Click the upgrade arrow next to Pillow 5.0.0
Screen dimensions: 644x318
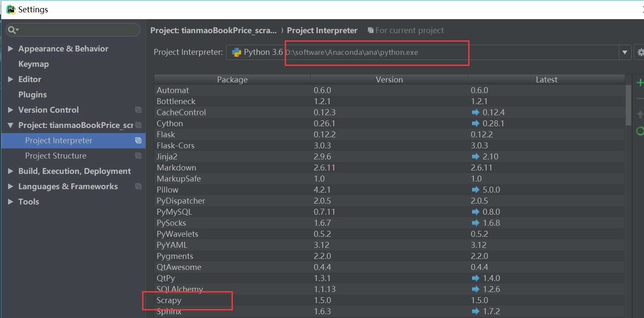point(475,190)
